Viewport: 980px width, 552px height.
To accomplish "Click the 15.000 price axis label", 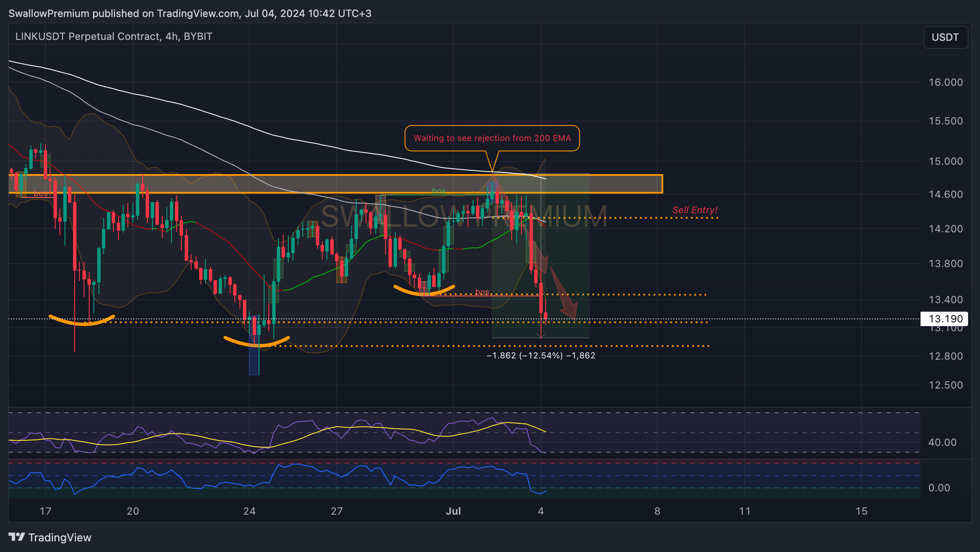I will click(x=946, y=161).
